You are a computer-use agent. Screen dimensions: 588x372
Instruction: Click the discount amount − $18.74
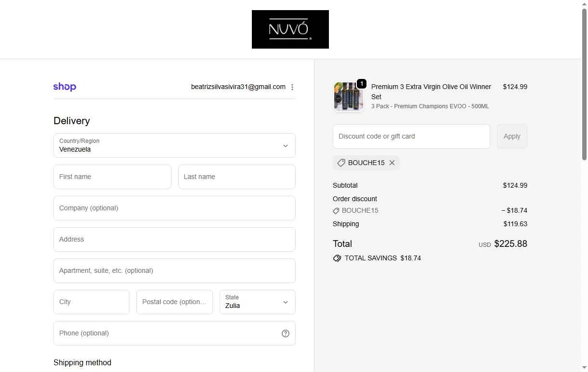pyautogui.click(x=514, y=210)
